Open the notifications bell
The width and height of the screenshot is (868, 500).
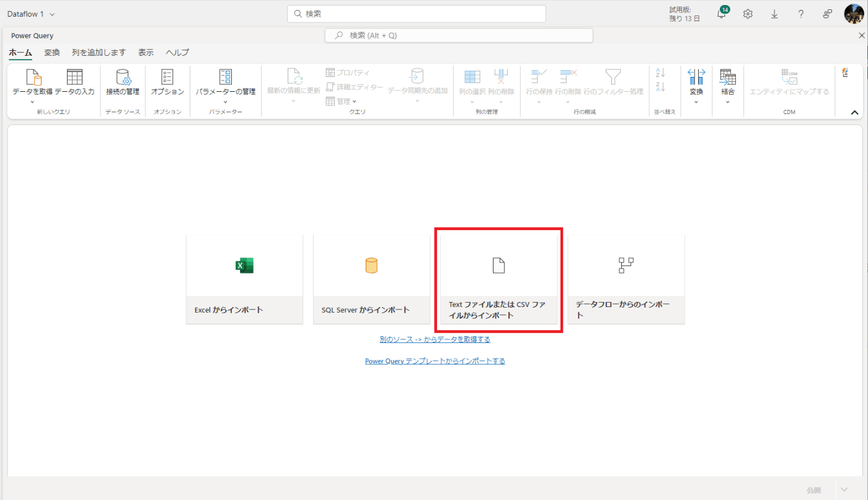pyautogui.click(x=722, y=14)
